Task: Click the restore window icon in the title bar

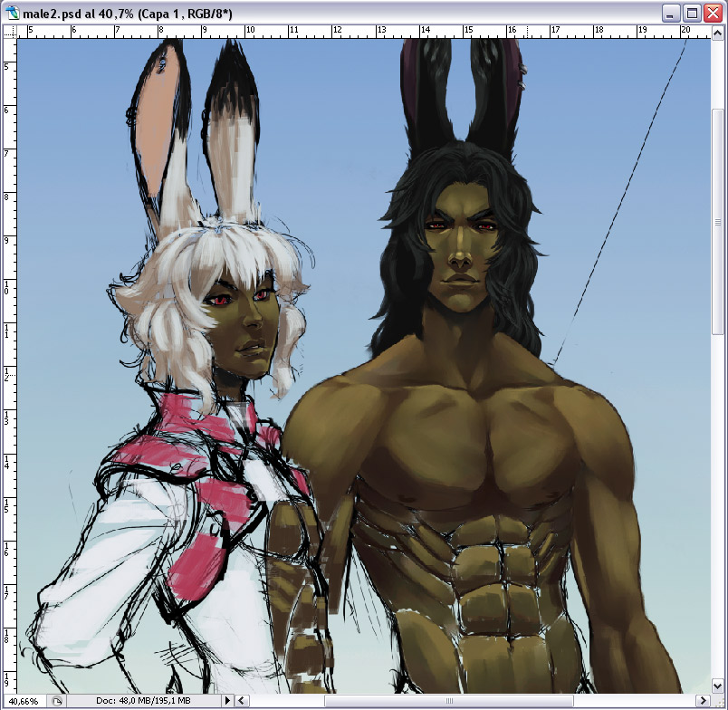Action: click(691, 12)
